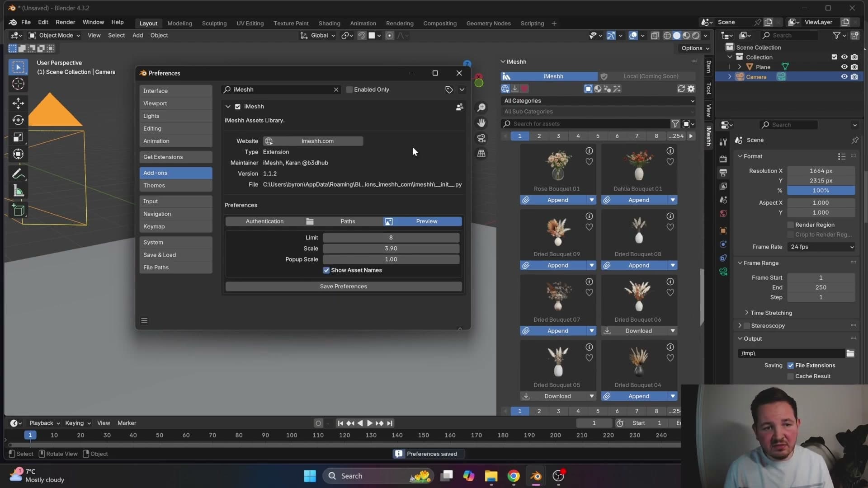The image size is (868, 488).
Task: Select the Measure tool
Action: coord(18,191)
